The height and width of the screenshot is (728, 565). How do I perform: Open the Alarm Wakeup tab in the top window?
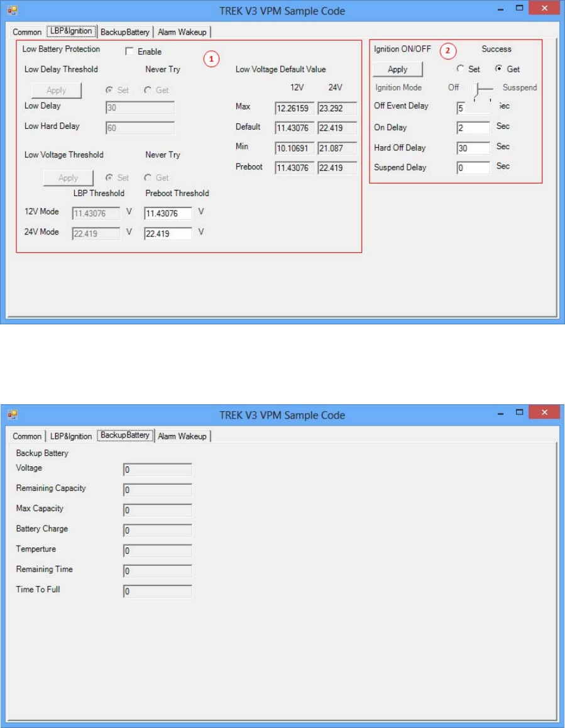(x=182, y=32)
